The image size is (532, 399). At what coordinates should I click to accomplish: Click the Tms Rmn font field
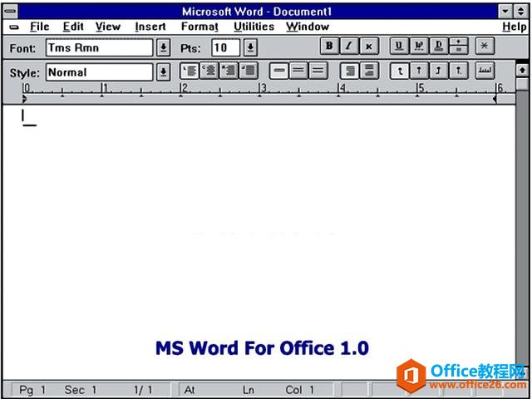pyautogui.click(x=100, y=47)
